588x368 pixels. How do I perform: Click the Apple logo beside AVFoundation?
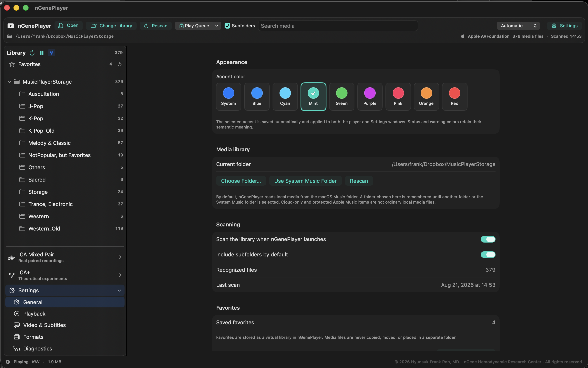coord(463,36)
